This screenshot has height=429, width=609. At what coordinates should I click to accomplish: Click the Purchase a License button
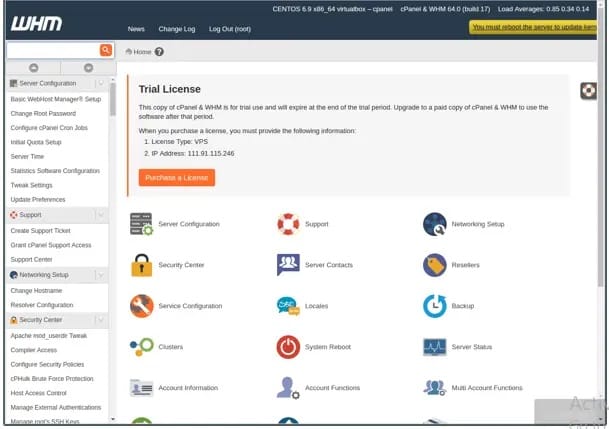tap(177, 178)
